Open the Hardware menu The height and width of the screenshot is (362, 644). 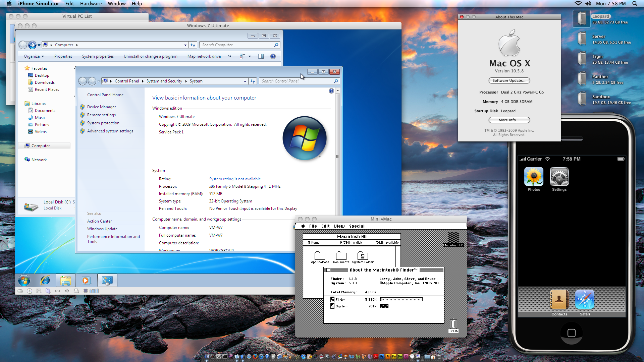click(x=91, y=4)
